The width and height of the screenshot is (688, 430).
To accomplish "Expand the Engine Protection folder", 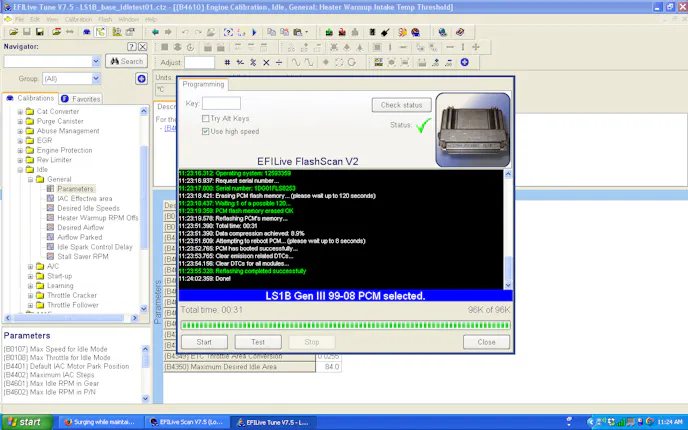I will [20, 150].
